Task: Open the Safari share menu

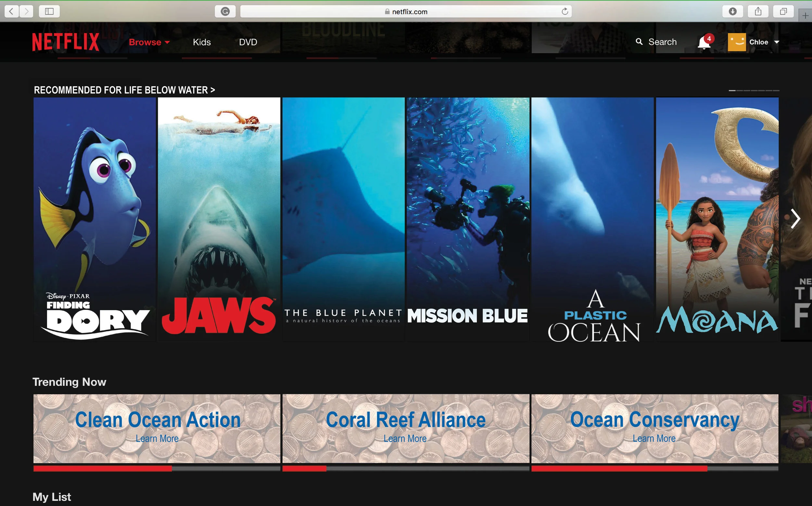Action: [758, 12]
